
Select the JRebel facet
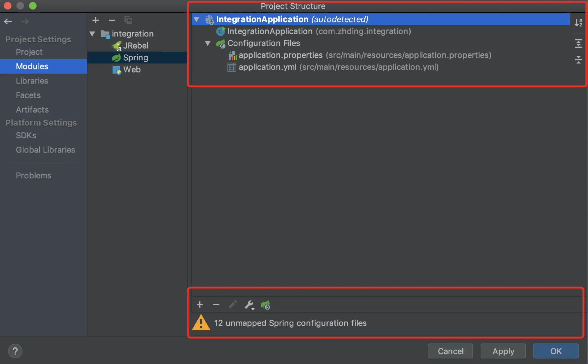coord(135,46)
